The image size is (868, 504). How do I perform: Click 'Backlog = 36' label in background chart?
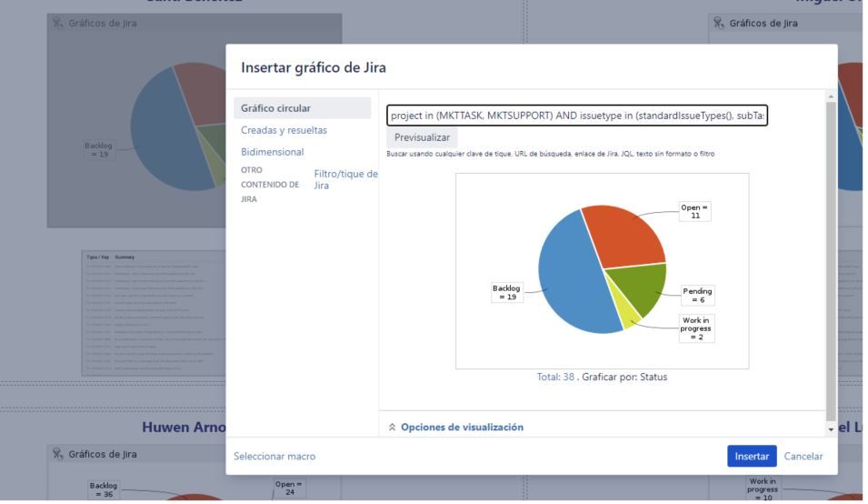104,489
